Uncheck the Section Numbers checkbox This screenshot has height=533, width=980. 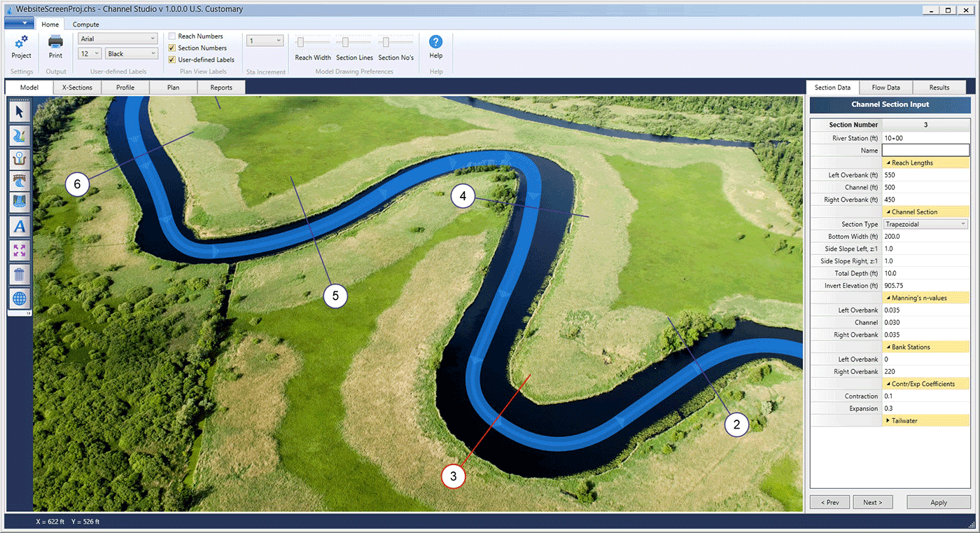coord(172,48)
